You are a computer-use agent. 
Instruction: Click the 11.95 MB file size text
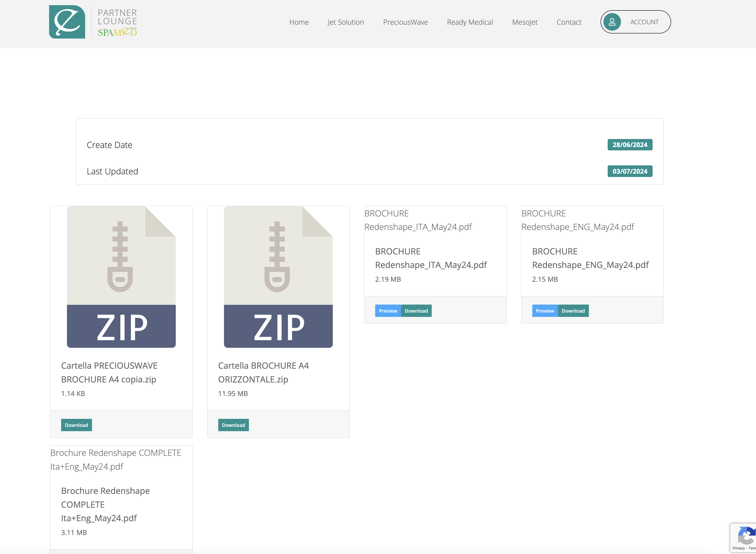tap(233, 394)
